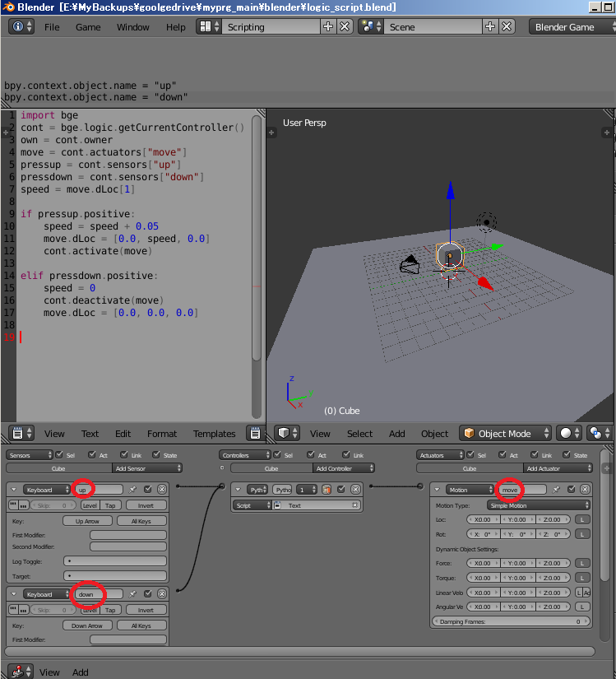Click Tap on the "up" sensor
The width and height of the screenshot is (616, 679).
pyautogui.click(x=110, y=505)
